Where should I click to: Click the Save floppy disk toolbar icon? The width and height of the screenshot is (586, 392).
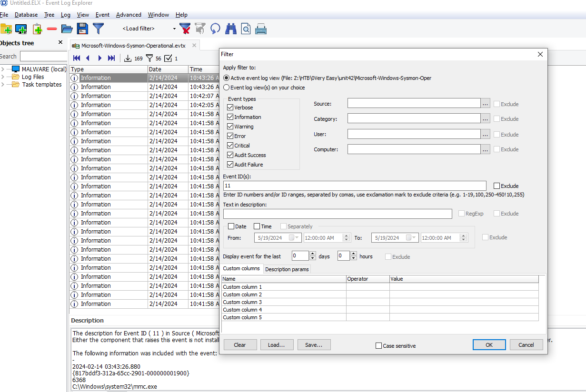coord(82,29)
